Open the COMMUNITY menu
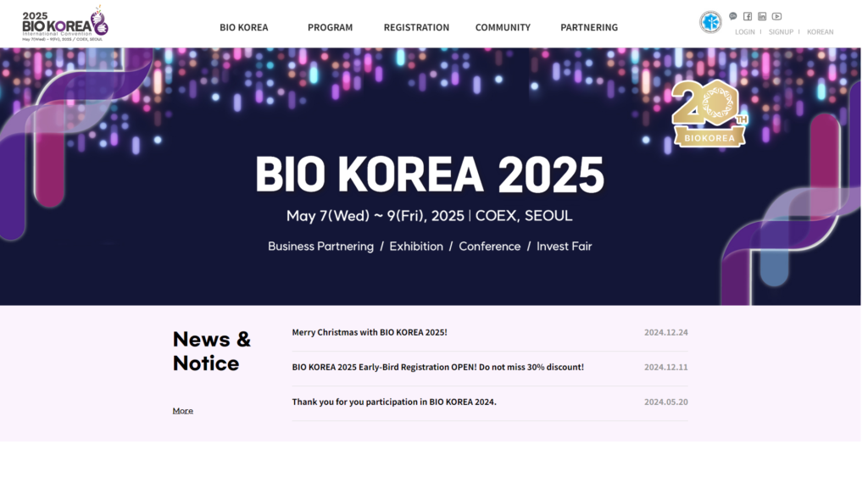The width and height of the screenshot is (868, 488). tap(503, 27)
